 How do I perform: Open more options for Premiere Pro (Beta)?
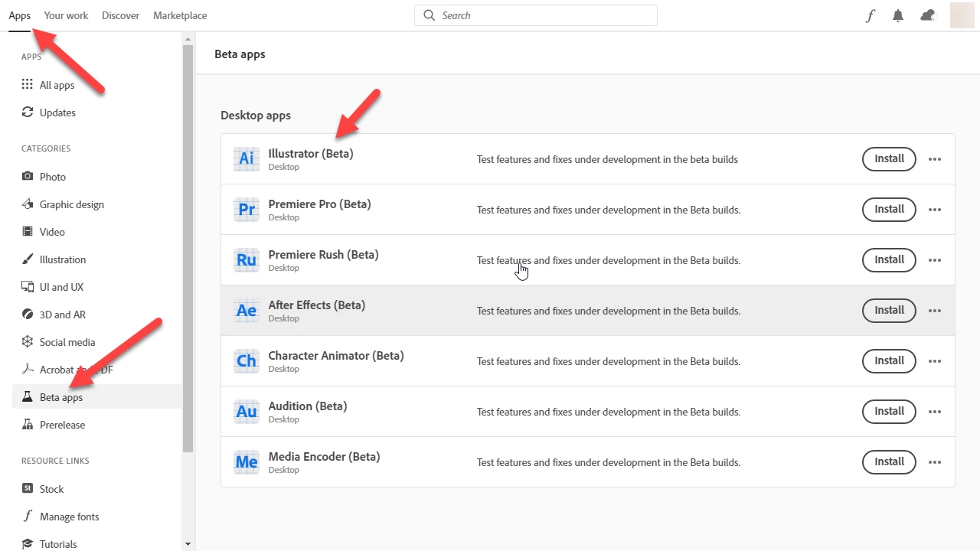click(x=935, y=210)
